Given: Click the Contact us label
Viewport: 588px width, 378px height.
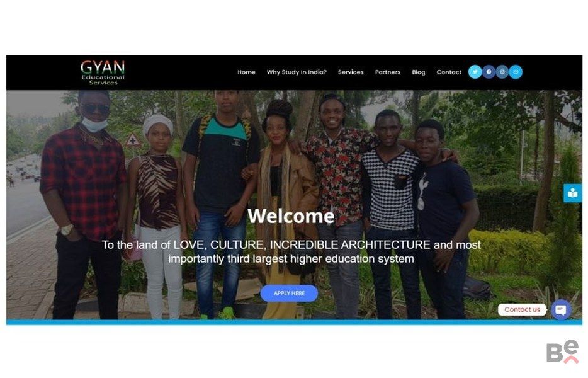Looking at the screenshot, I should (522, 310).
